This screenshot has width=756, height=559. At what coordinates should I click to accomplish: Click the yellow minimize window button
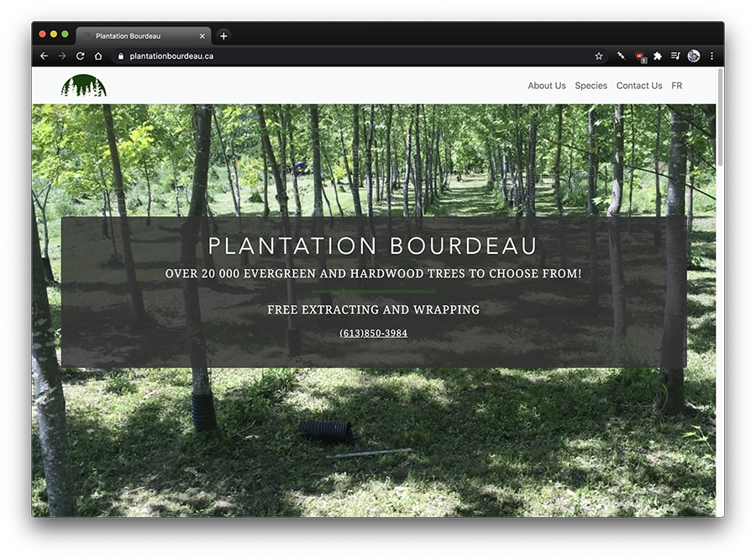tap(54, 34)
